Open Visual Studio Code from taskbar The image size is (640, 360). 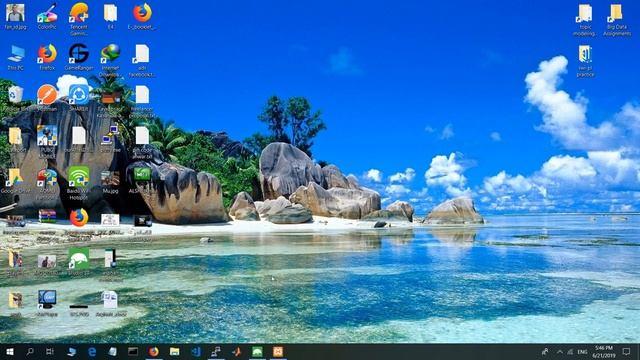pyautogui.click(x=196, y=351)
